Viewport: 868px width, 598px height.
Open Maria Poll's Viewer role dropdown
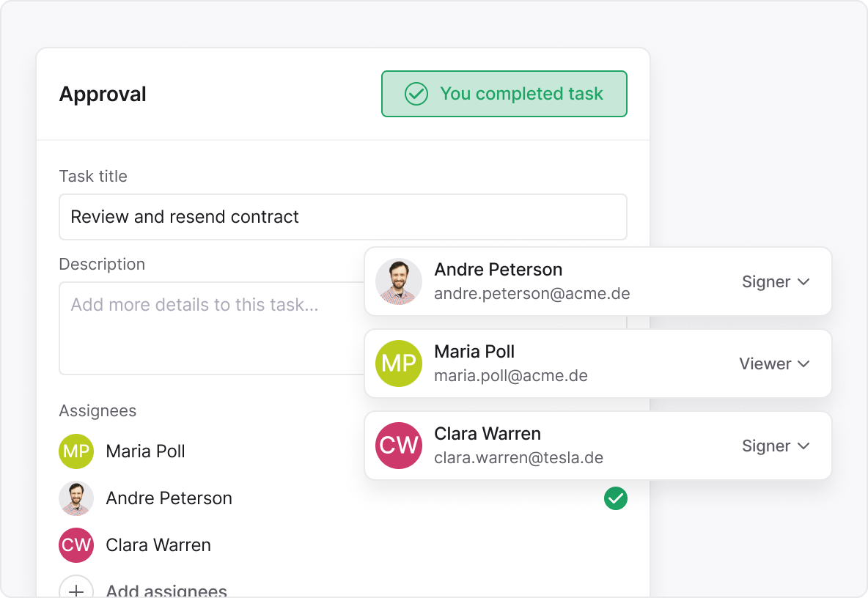point(774,363)
